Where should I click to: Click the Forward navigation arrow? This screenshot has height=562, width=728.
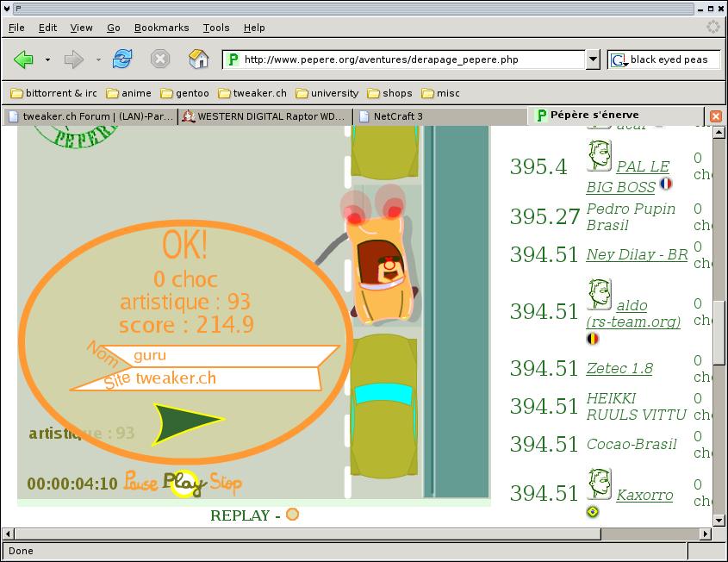point(74,59)
